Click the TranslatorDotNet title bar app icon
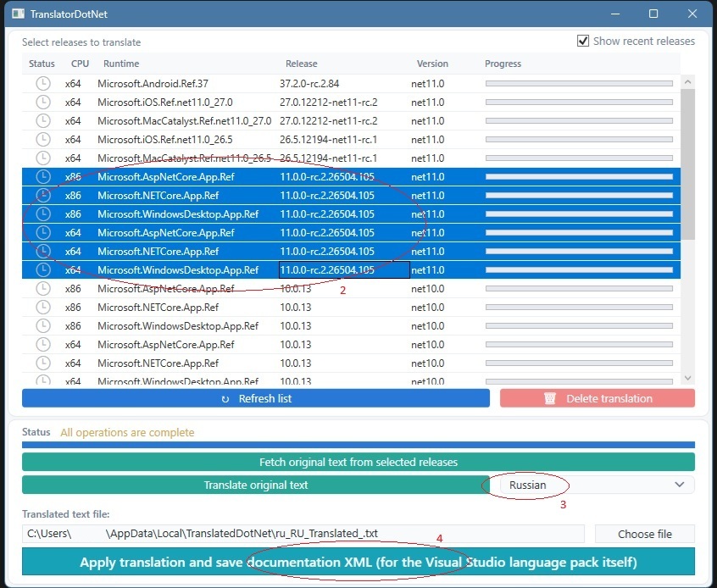The image size is (717, 588). click(x=19, y=14)
